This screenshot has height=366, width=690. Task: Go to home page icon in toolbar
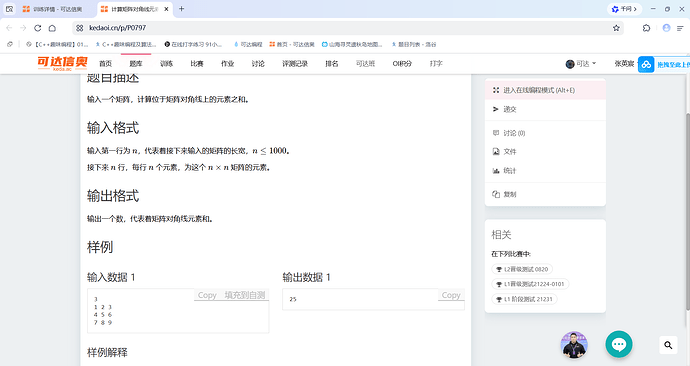pos(52,28)
